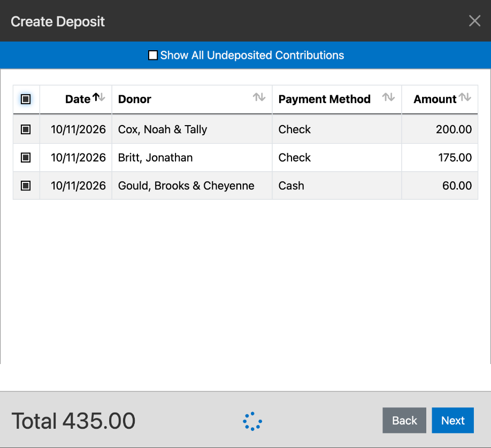Uncheck the Cox, Noah & Tally contribution
The width and height of the screenshot is (491, 448).
(26, 129)
